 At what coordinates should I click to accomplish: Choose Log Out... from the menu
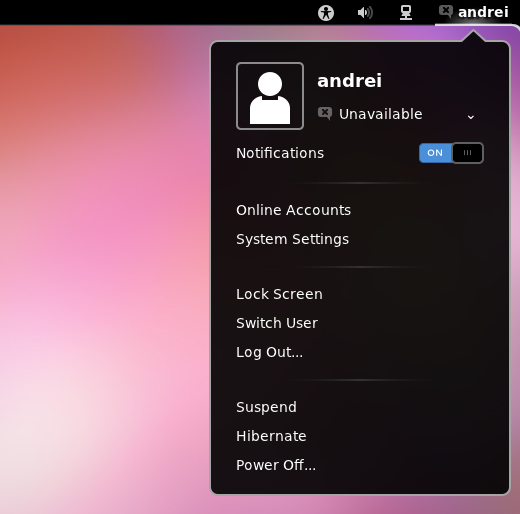tap(269, 352)
